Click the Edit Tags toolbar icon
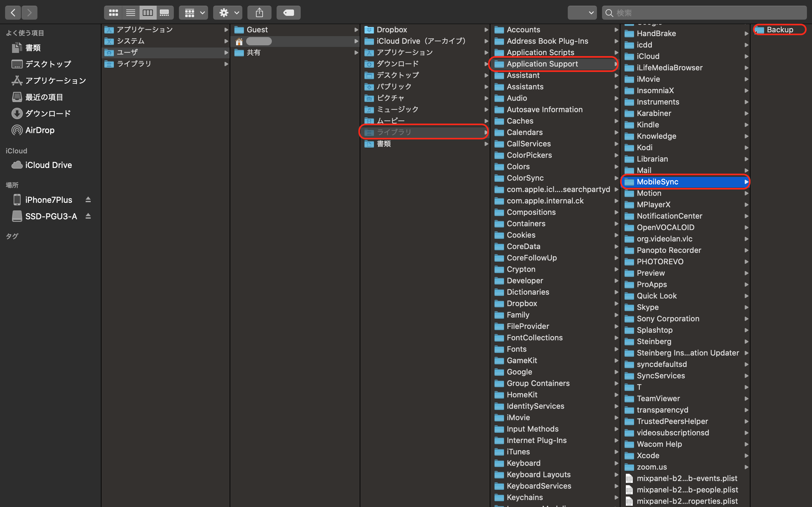The height and width of the screenshot is (507, 812). tap(288, 13)
